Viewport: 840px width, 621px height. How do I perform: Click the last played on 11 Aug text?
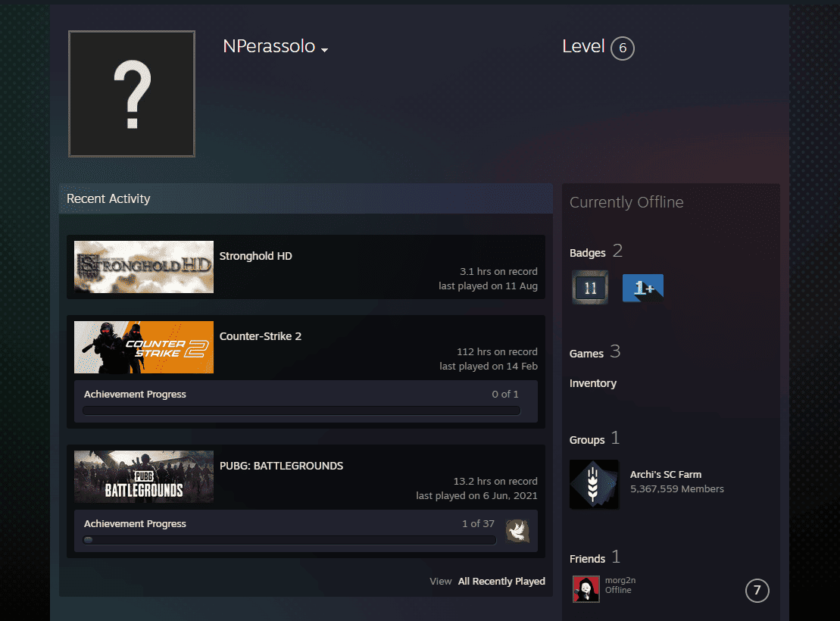coord(488,286)
